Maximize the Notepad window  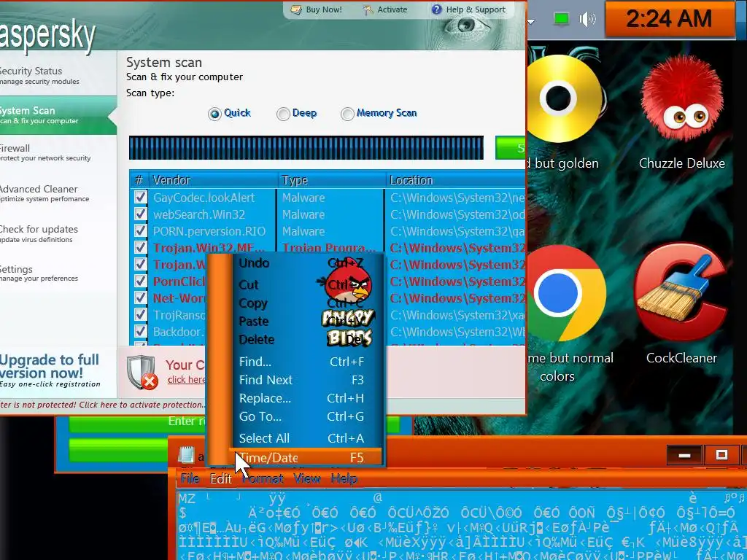[721, 455]
